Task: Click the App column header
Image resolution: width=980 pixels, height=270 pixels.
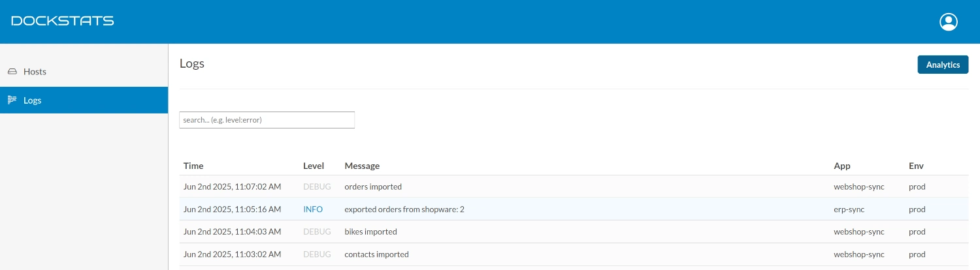Action: (x=842, y=166)
